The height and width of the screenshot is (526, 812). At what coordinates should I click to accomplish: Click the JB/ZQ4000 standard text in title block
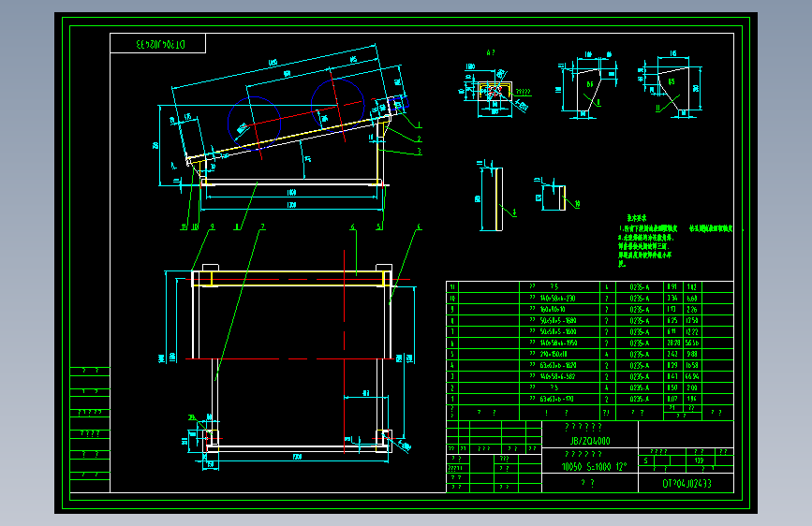coord(590,441)
